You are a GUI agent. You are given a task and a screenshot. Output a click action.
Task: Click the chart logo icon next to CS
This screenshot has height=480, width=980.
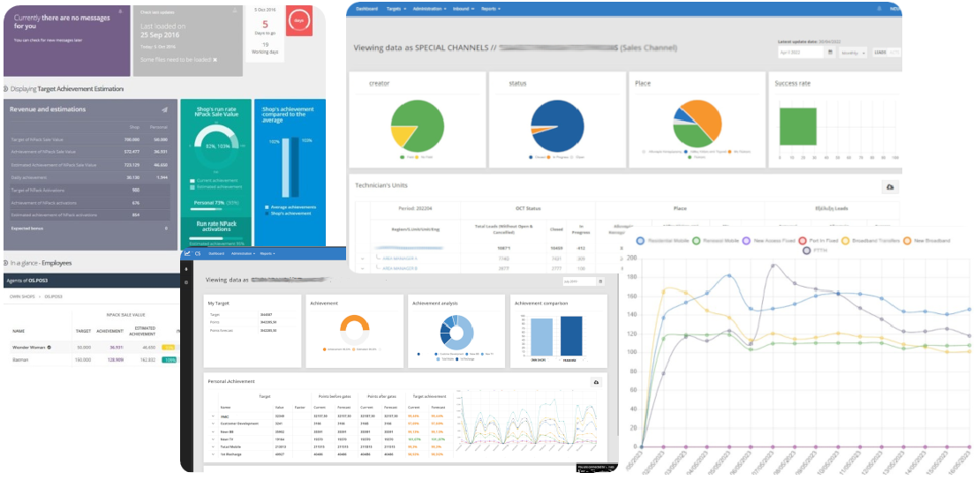[x=187, y=253]
